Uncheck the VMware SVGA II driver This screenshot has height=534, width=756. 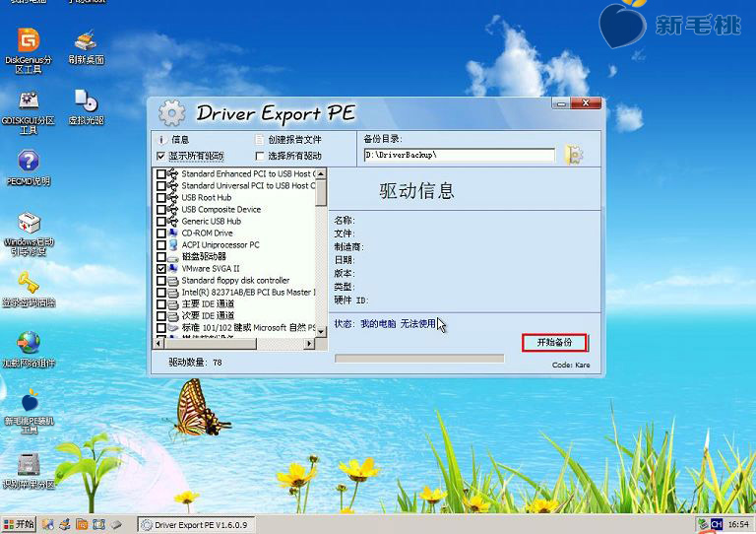161,269
